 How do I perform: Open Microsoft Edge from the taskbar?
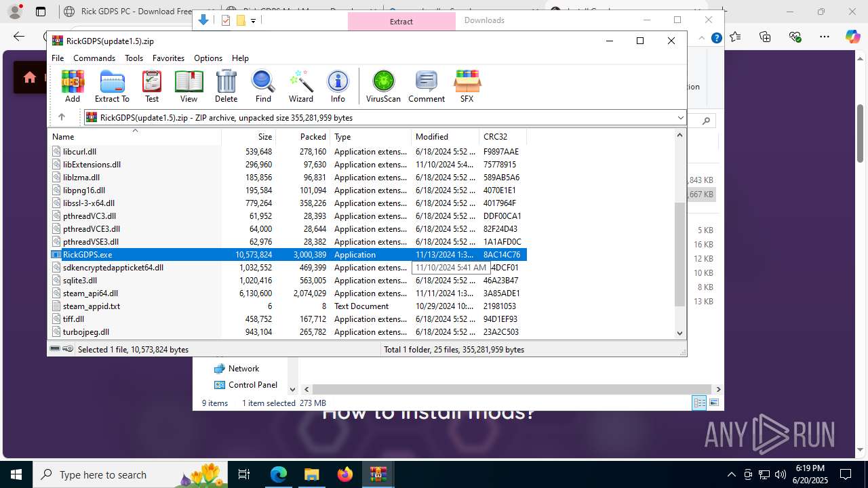coord(279,474)
